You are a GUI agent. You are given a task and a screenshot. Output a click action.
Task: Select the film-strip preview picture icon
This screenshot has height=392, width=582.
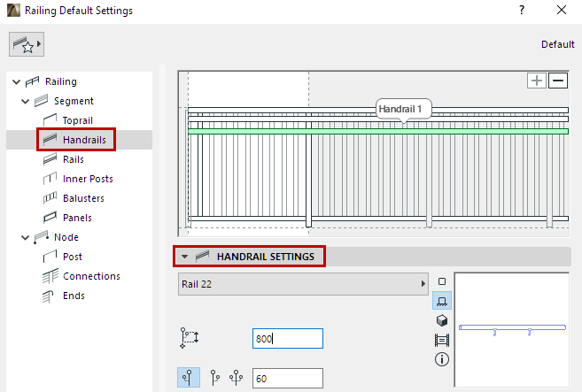[442, 340]
